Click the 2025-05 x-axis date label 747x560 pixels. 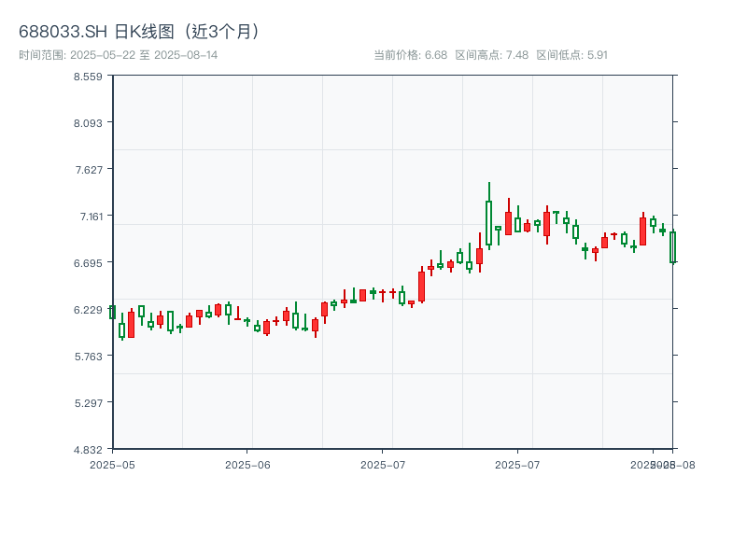tap(112, 464)
